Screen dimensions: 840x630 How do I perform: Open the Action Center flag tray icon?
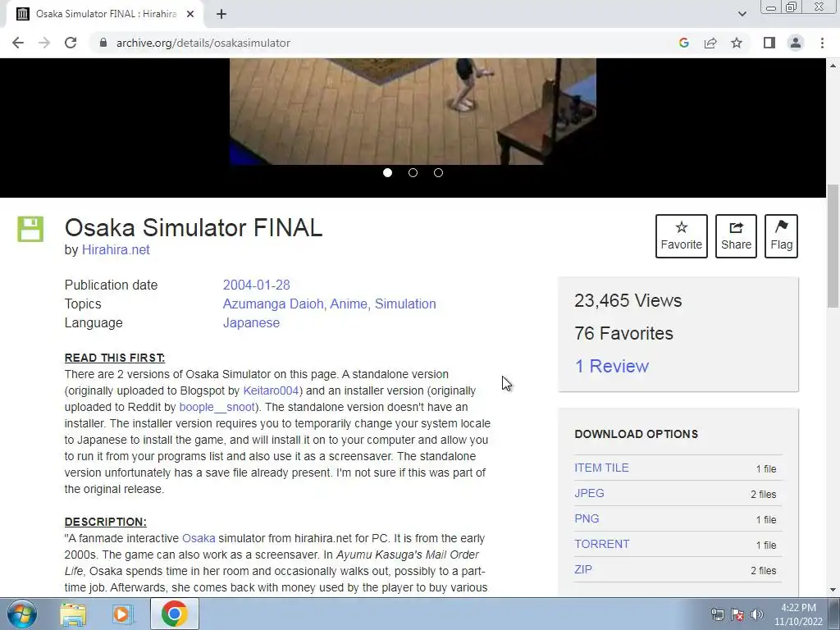click(x=737, y=614)
